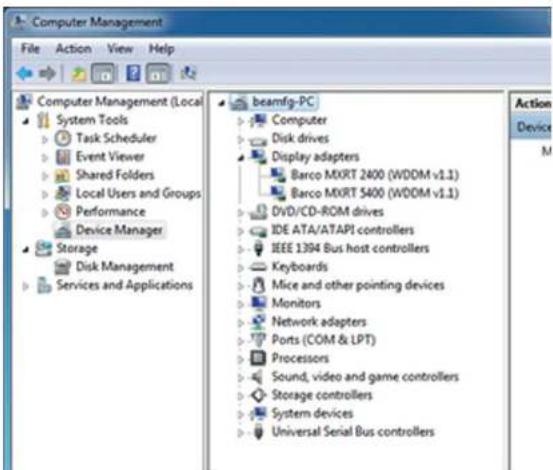This screenshot has height=470, width=553.
Task: Click the Network adapters icon
Action: tap(258, 322)
